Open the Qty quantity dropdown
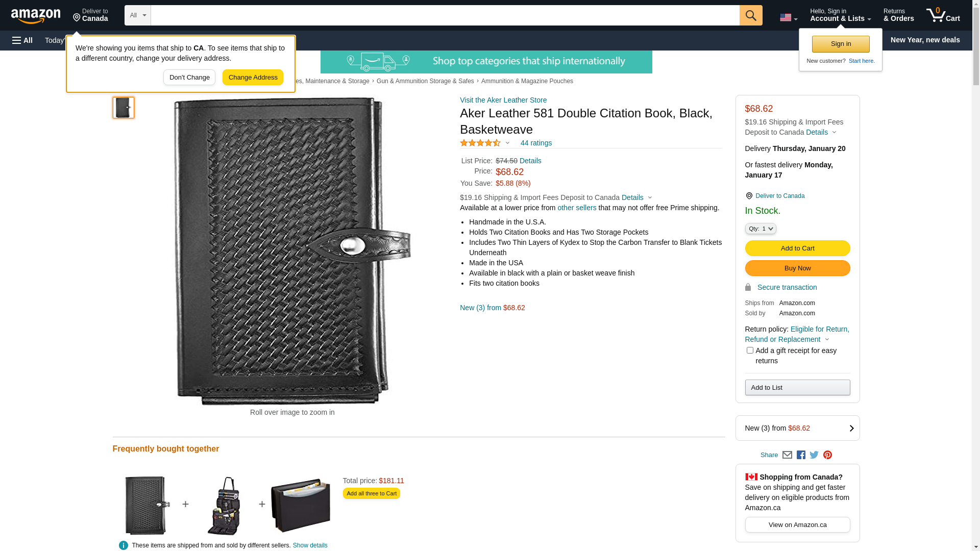Screen dimensions: 980x551 [761, 229]
